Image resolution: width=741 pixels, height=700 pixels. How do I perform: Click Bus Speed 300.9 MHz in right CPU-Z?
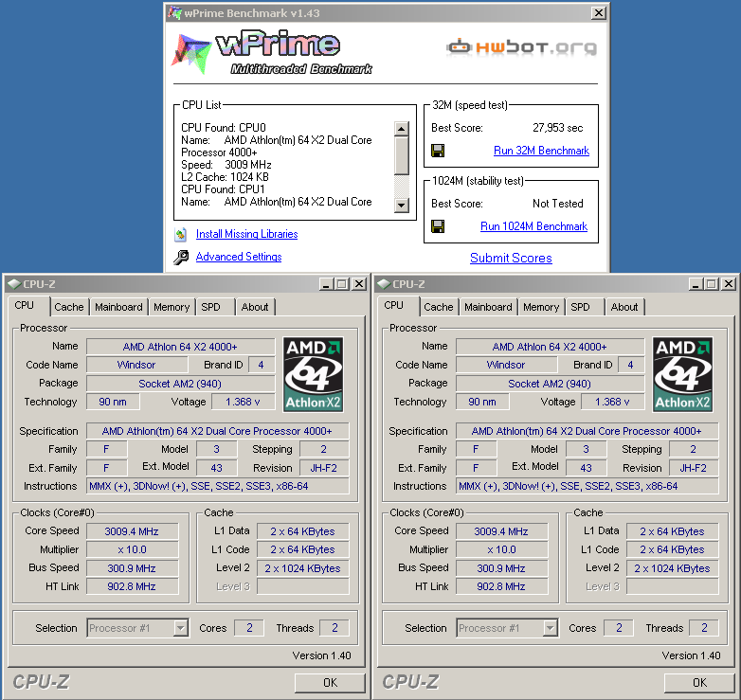502,568
